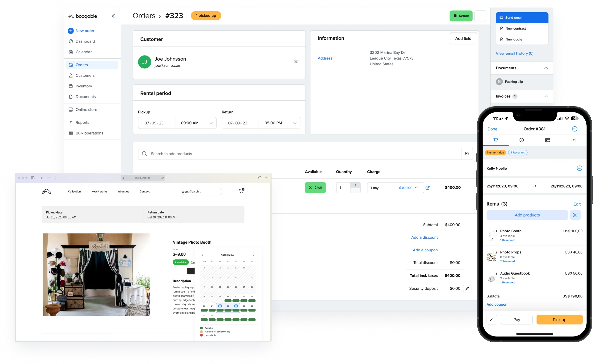
Task: Navigate to Inventory section
Action: [83, 86]
